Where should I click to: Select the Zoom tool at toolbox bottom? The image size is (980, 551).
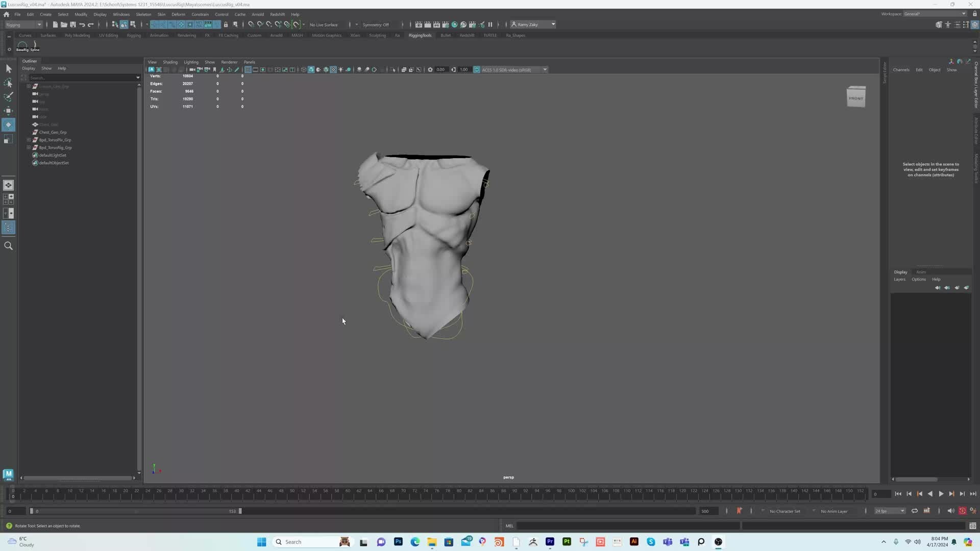point(8,245)
